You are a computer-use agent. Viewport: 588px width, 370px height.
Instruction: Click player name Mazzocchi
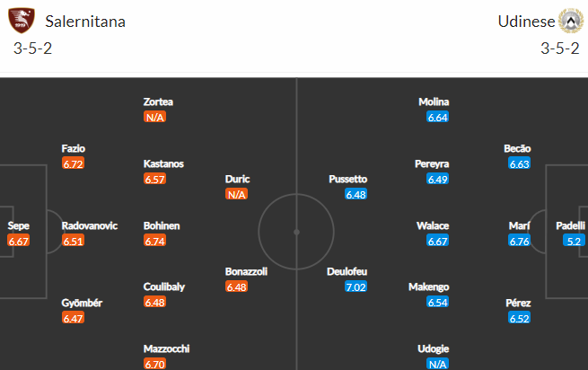pos(166,348)
